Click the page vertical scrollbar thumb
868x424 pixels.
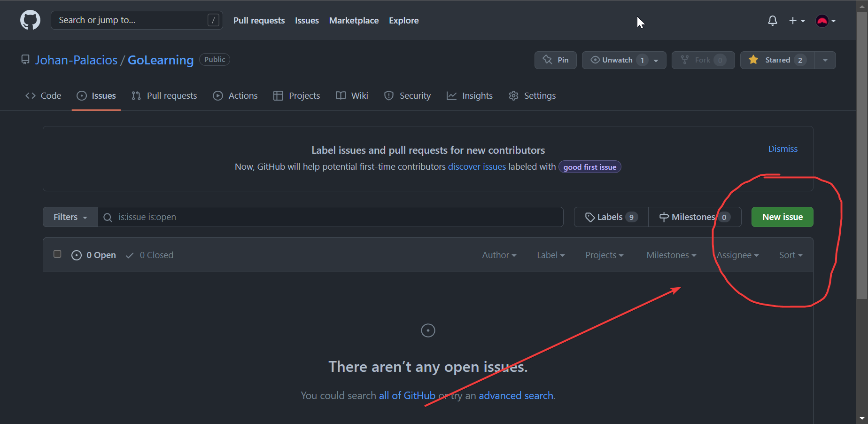click(x=862, y=155)
